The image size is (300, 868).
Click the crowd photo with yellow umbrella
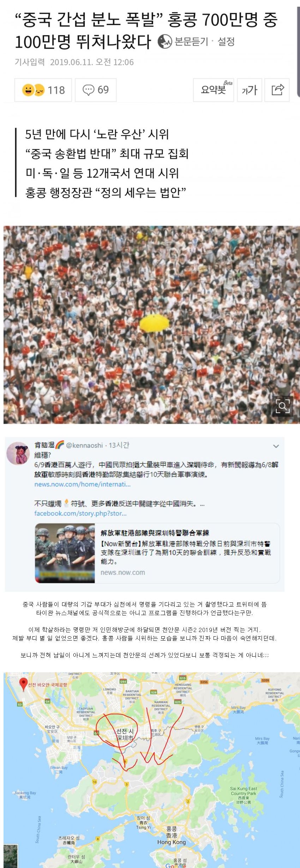pos(152,324)
